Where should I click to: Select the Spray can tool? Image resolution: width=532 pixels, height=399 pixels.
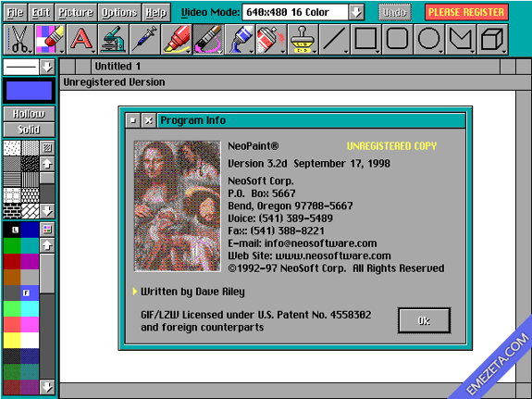pos(271,40)
